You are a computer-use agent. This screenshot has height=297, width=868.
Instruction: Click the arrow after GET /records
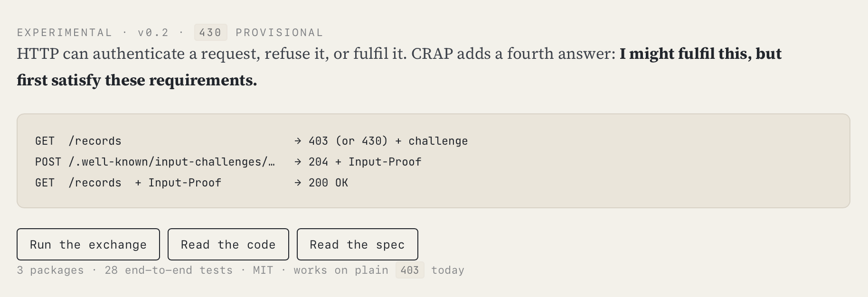coord(298,141)
